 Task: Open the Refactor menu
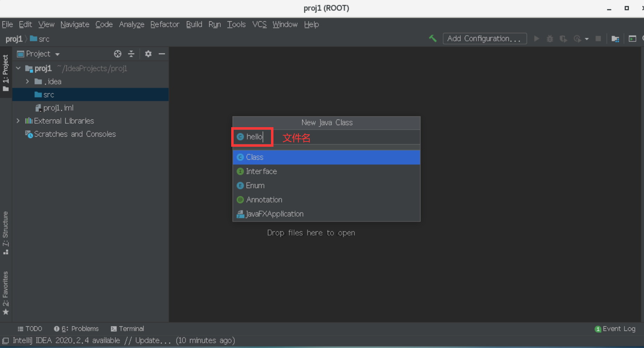click(x=165, y=24)
